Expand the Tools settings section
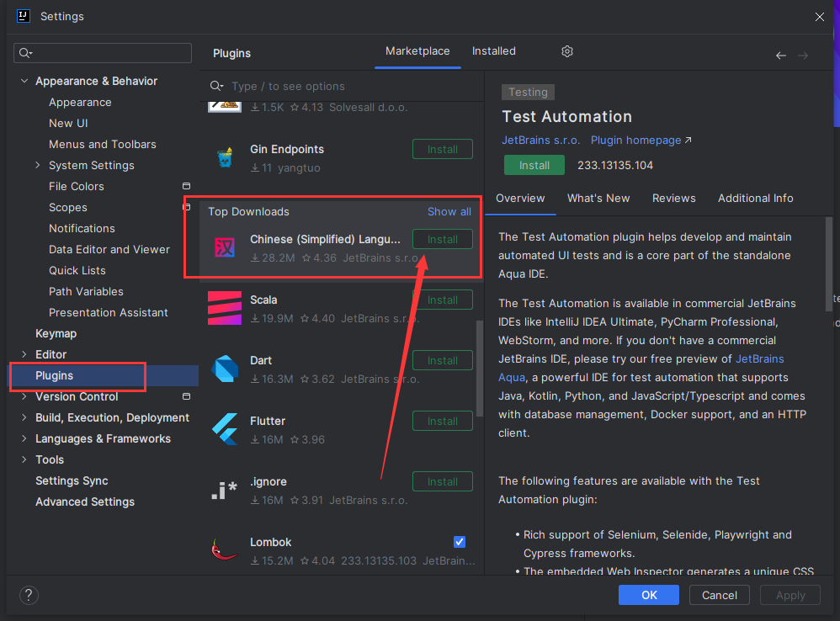840x621 pixels. pyautogui.click(x=24, y=459)
